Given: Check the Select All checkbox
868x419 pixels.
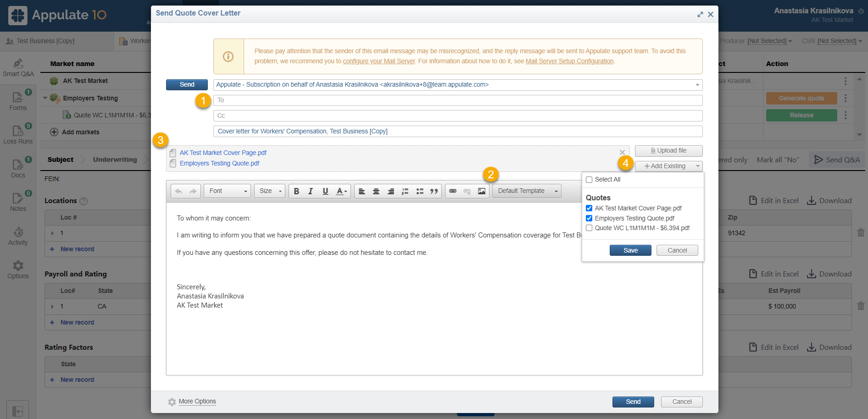Looking at the screenshot, I should click(x=589, y=180).
